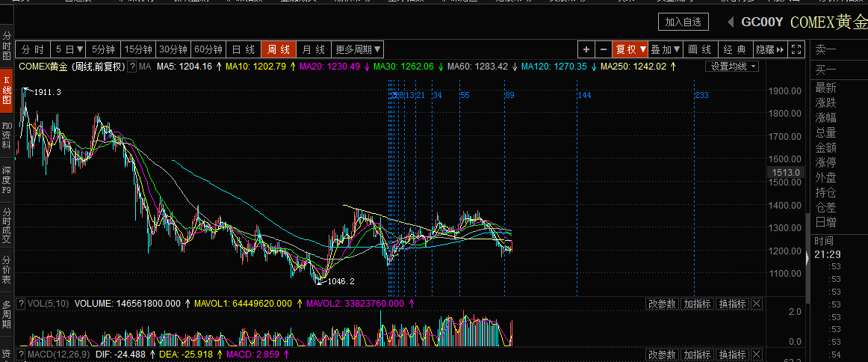Open F10资料 in left sidebar

[x=7, y=135]
